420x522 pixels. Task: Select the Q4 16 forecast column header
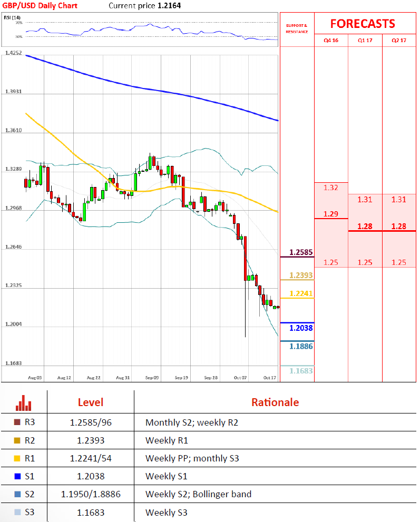click(331, 40)
